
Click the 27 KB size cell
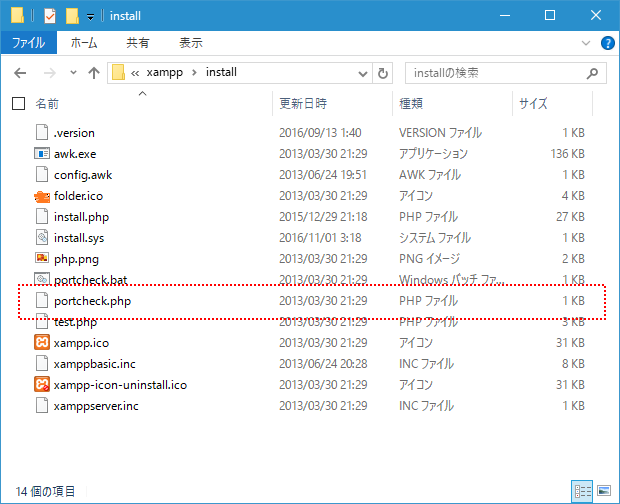pyautogui.click(x=570, y=217)
